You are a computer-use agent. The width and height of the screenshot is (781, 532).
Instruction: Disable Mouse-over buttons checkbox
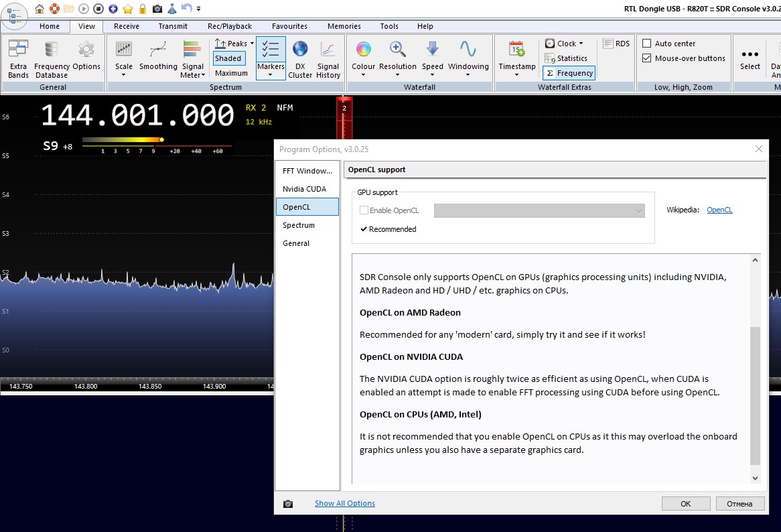coord(646,58)
